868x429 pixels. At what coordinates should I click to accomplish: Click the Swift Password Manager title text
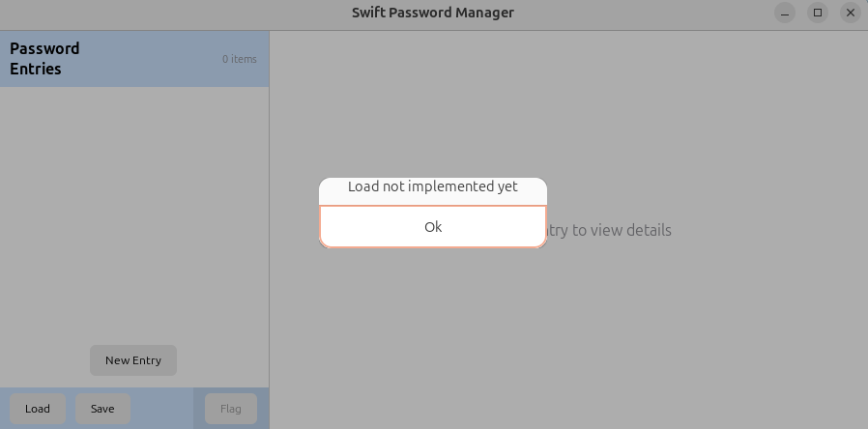click(433, 13)
